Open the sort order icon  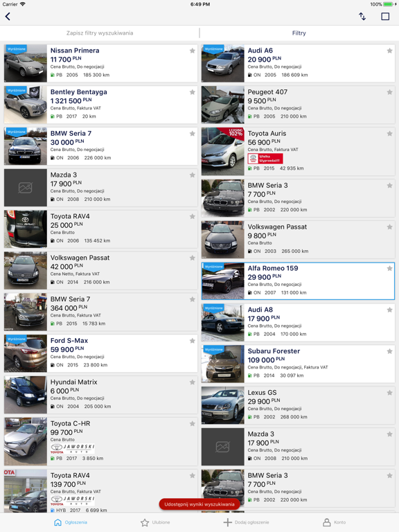(362, 17)
